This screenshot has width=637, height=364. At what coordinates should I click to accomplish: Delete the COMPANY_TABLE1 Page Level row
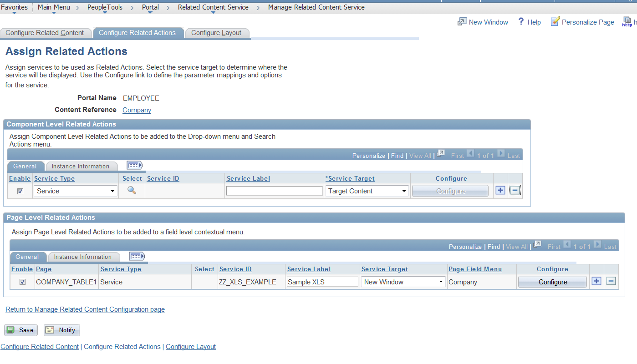pyautogui.click(x=611, y=281)
